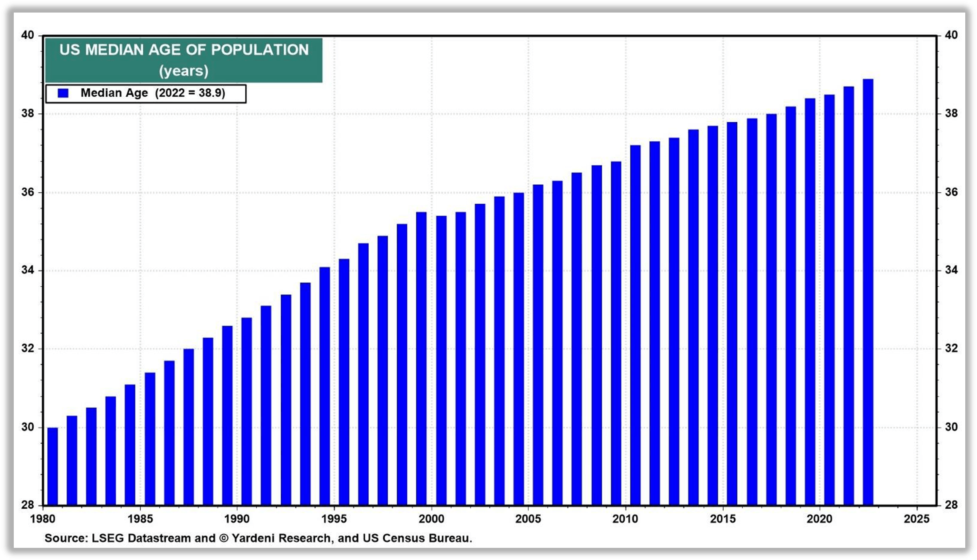The image size is (977, 560).
Task: Click the 2015 x-axis label
Action: (723, 519)
